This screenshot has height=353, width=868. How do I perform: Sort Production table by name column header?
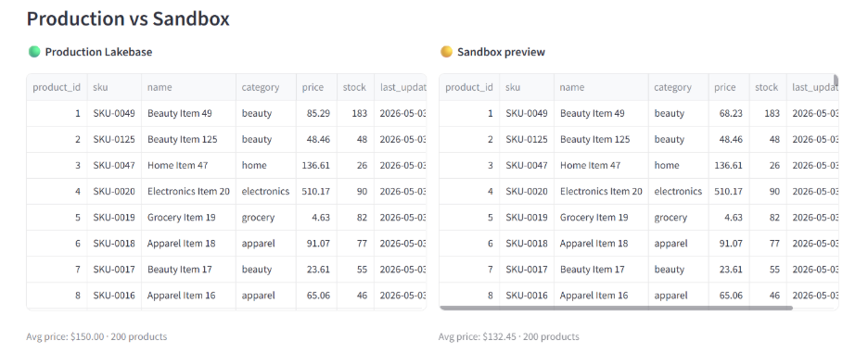189,87
